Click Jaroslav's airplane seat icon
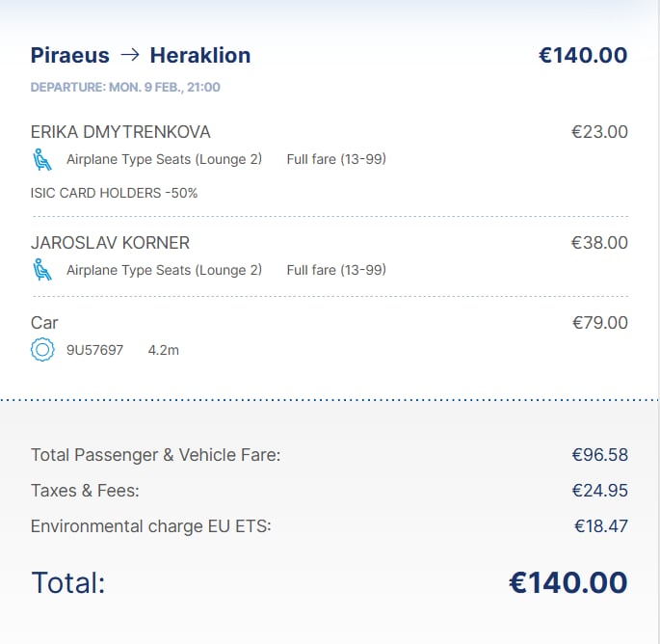The width and height of the screenshot is (660, 644). [x=41, y=270]
